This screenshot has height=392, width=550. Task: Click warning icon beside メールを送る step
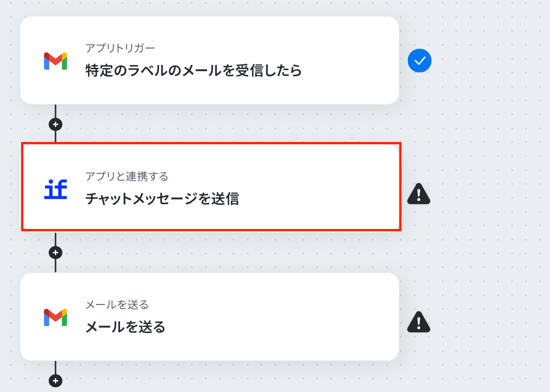[418, 322]
